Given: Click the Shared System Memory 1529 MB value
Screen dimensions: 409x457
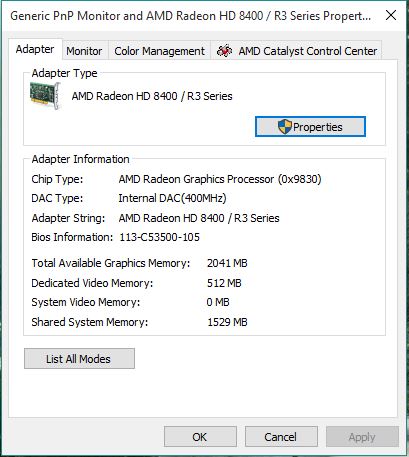Looking at the screenshot, I should [227, 322].
